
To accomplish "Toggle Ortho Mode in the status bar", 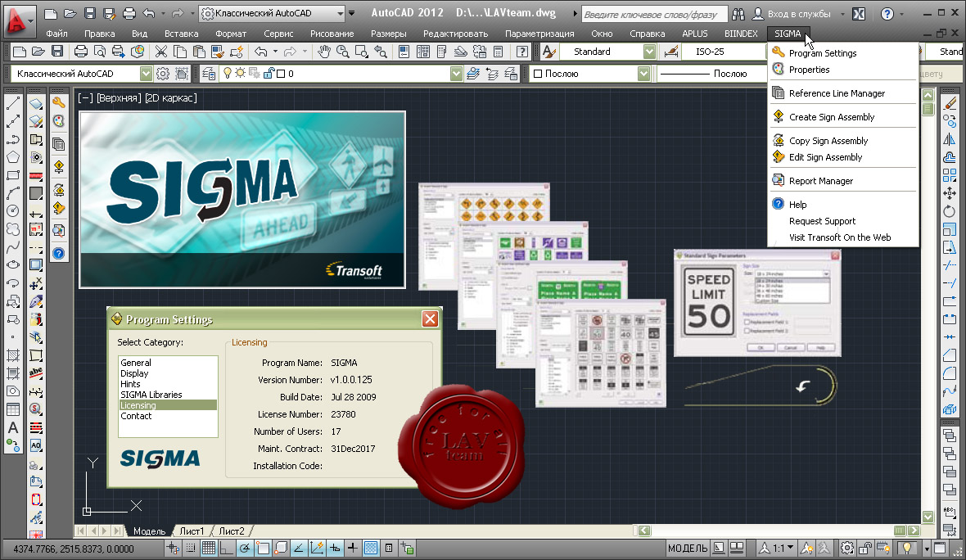I will click(227, 548).
